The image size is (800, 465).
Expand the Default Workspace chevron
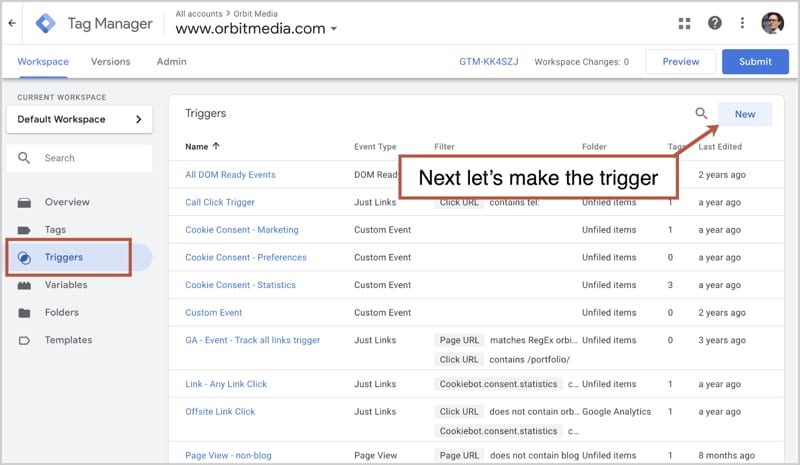[138, 119]
